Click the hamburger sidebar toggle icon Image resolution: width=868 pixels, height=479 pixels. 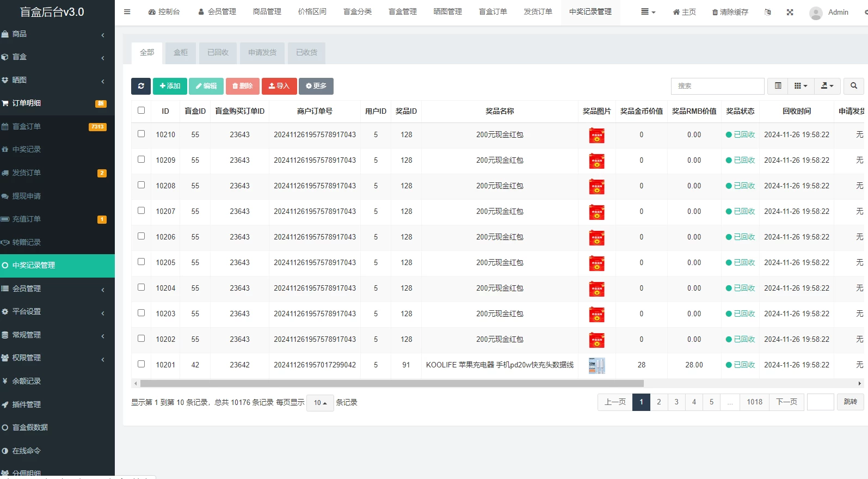click(127, 11)
